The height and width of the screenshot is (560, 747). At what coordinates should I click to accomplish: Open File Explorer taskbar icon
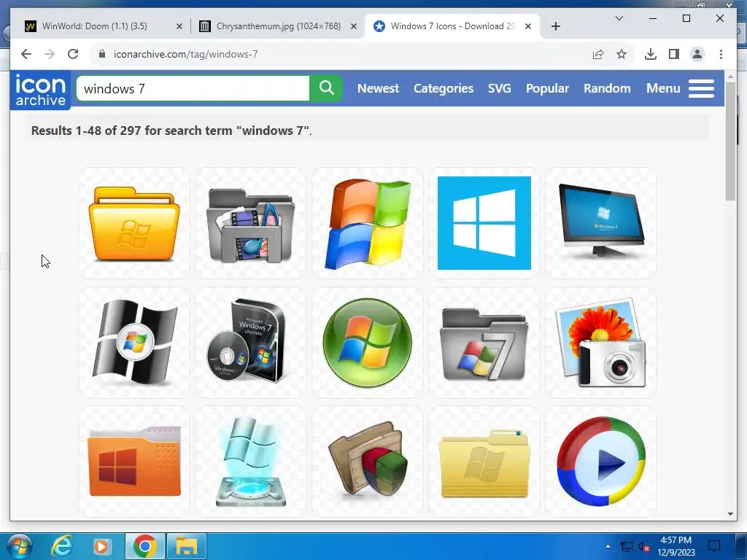pyautogui.click(x=186, y=546)
